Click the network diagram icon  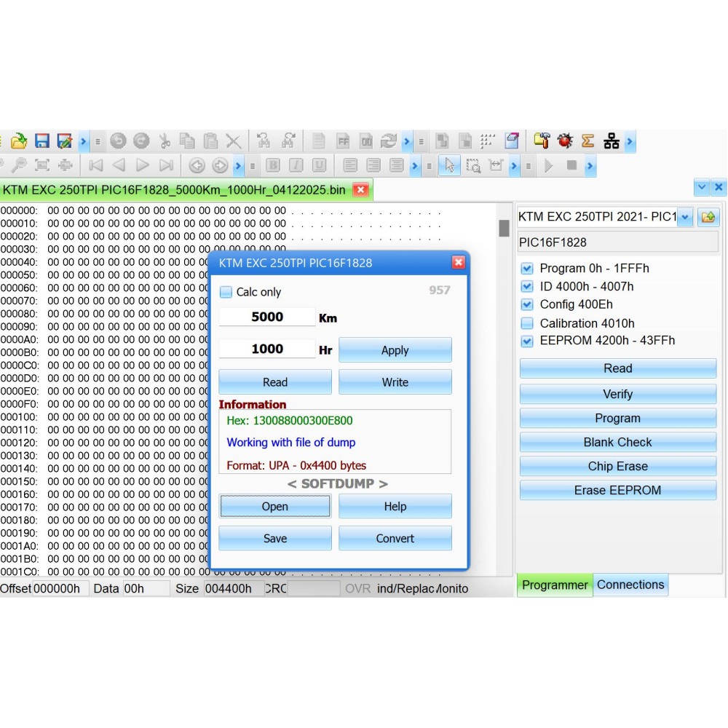pos(611,141)
